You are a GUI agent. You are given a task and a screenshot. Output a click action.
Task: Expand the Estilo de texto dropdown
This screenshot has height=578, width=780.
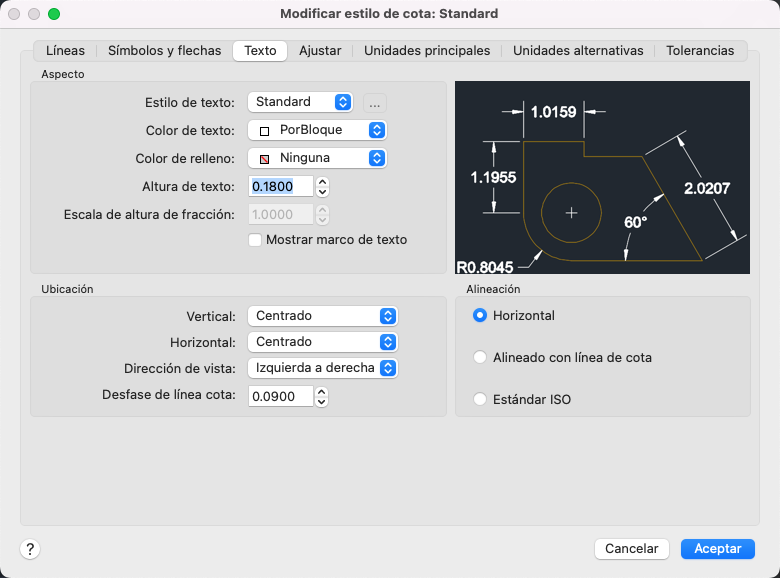pos(300,102)
